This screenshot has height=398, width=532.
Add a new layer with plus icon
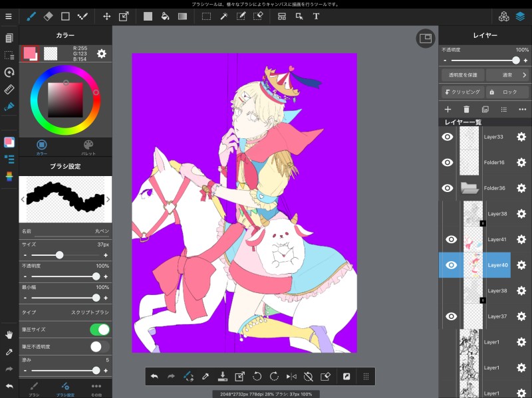tap(448, 109)
